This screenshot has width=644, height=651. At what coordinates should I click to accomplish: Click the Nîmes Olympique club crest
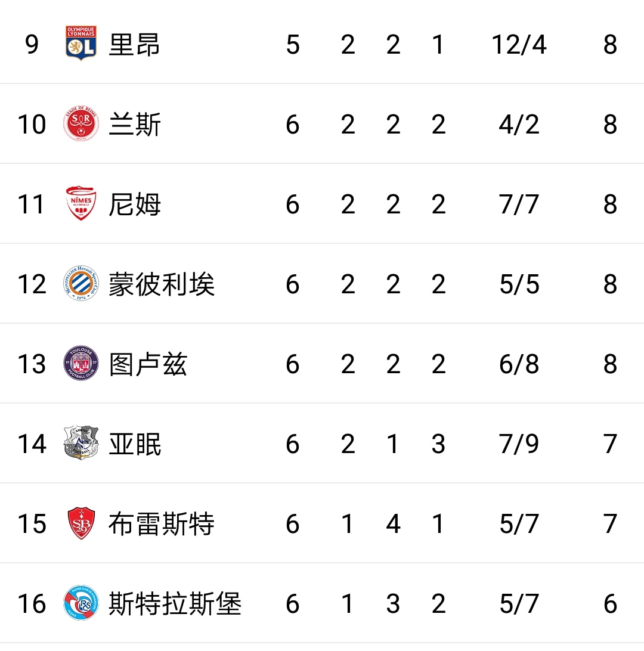point(81,204)
